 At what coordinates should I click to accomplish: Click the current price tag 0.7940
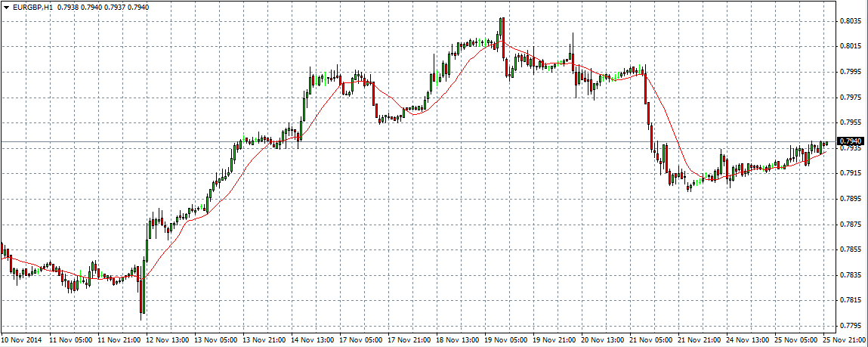pyautogui.click(x=852, y=141)
